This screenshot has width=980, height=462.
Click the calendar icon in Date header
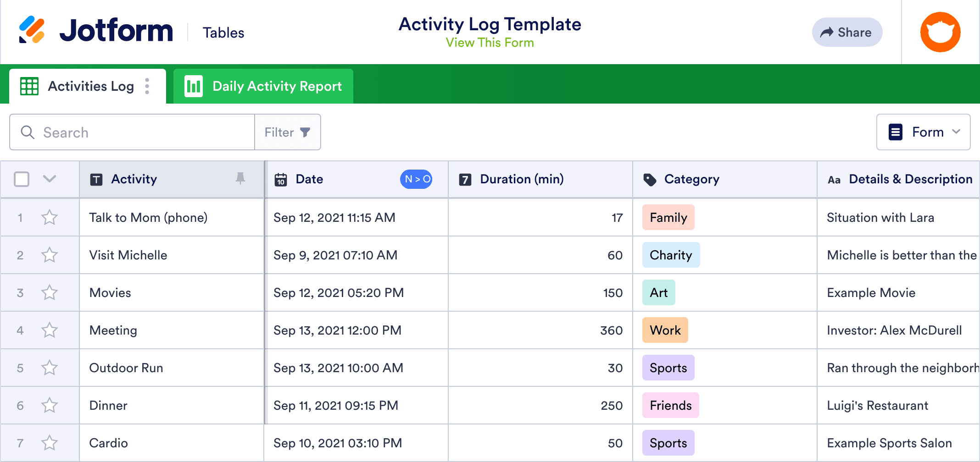[x=281, y=179]
